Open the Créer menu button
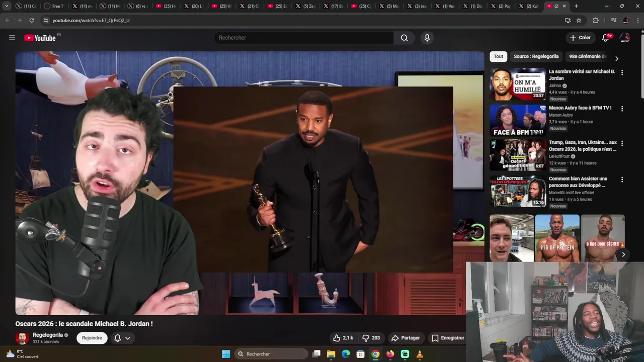The image size is (644, 362). click(580, 38)
